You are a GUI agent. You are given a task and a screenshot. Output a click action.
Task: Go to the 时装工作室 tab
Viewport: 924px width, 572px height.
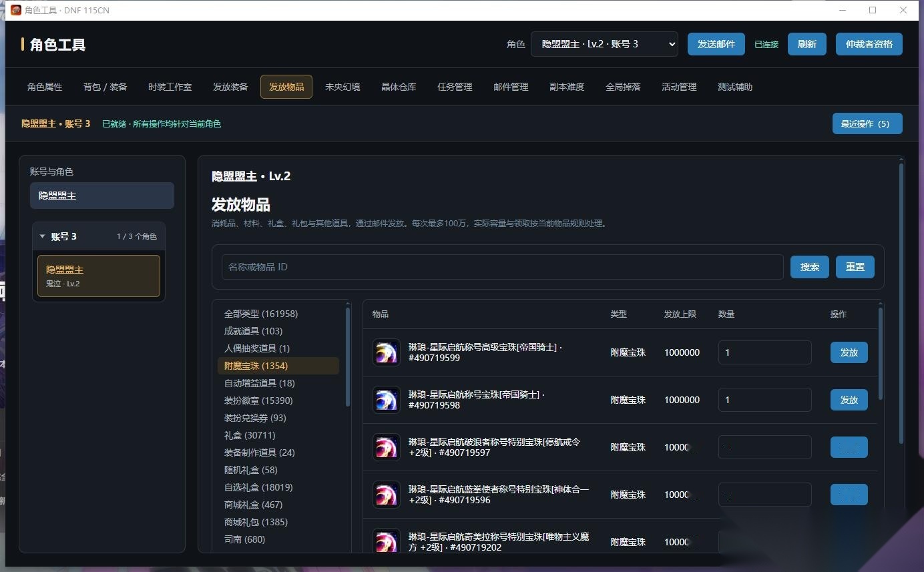(x=170, y=87)
